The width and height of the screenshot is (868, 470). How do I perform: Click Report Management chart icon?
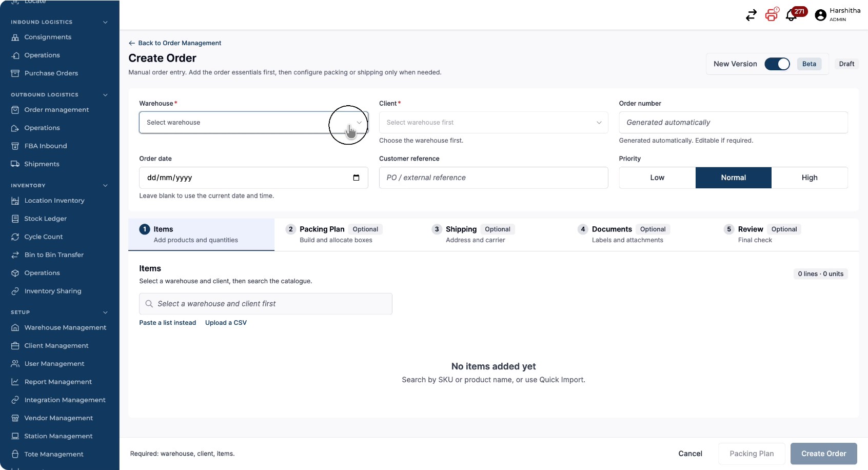[x=15, y=382]
